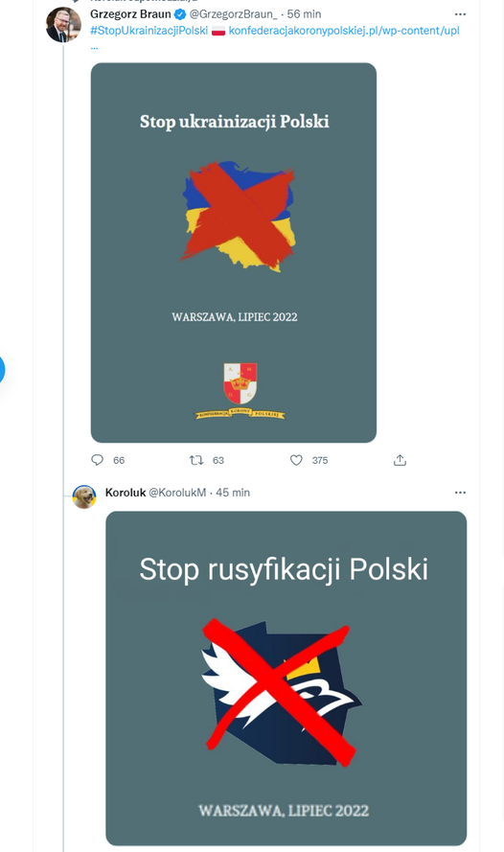Like the tweet with 375 likes
This screenshot has height=852, width=504.
pos(296,460)
